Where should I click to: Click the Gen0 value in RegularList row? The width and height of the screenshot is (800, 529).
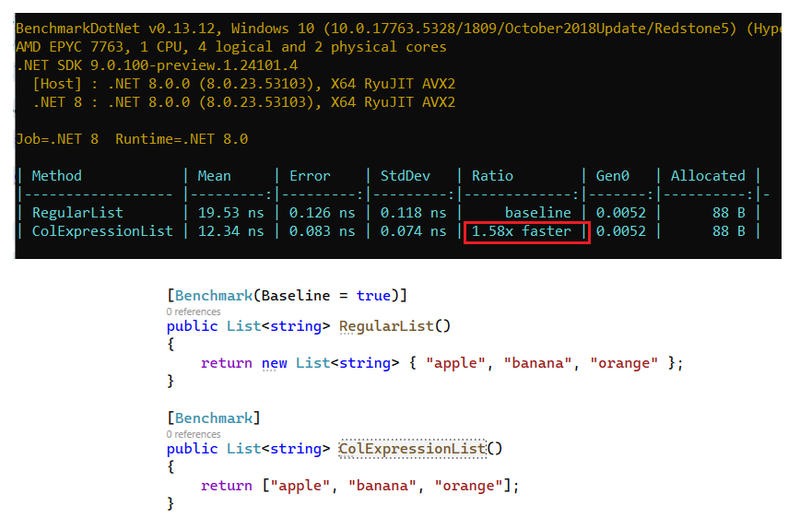(621, 213)
